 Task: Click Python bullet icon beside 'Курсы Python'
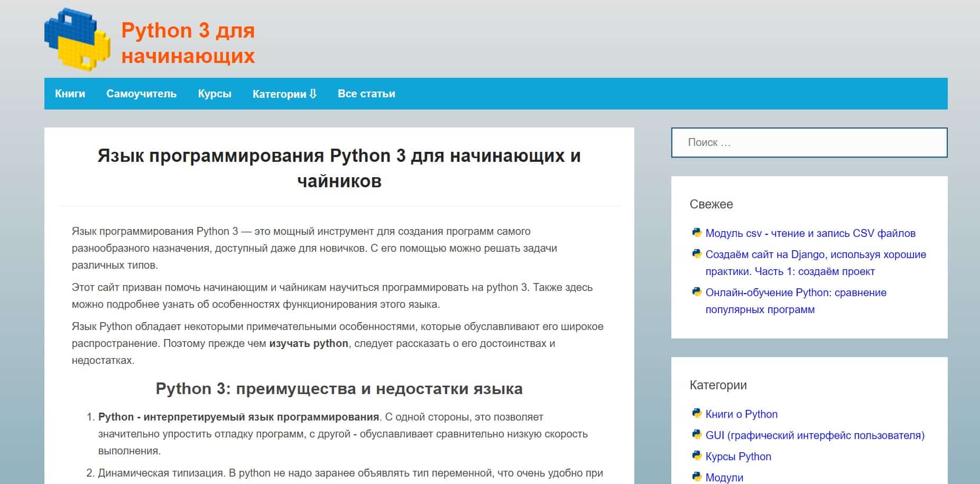(x=697, y=456)
